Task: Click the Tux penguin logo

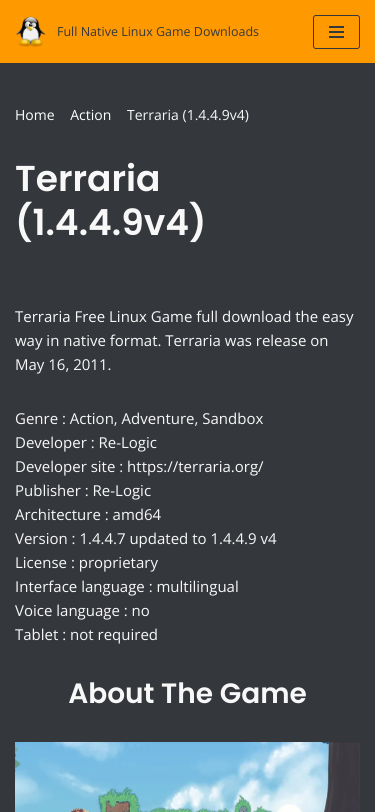Action: click(31, 32)
